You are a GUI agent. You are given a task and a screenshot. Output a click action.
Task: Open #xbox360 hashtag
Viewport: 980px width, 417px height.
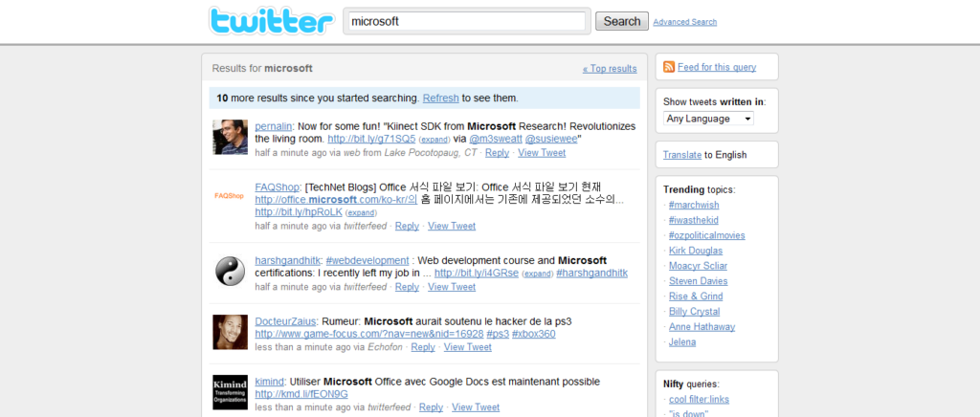[534, 334]
